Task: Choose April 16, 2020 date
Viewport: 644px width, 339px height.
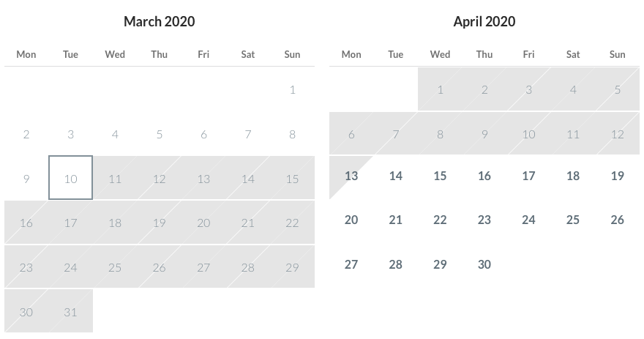Action: point(484,176)
